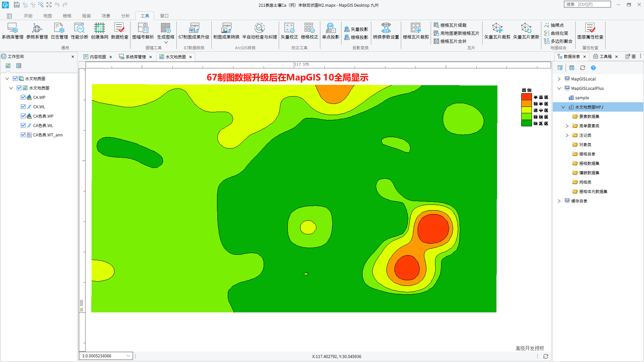
Task: Uncheck the CA.WP layer checkbox
Action: tap(23, 97)
